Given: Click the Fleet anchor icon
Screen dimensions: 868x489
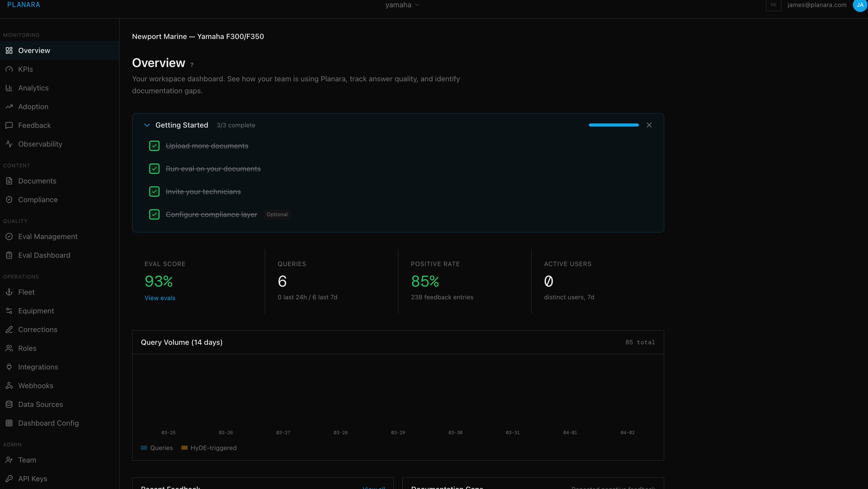Looking at the screenshot, I should (x=9, y=292).
